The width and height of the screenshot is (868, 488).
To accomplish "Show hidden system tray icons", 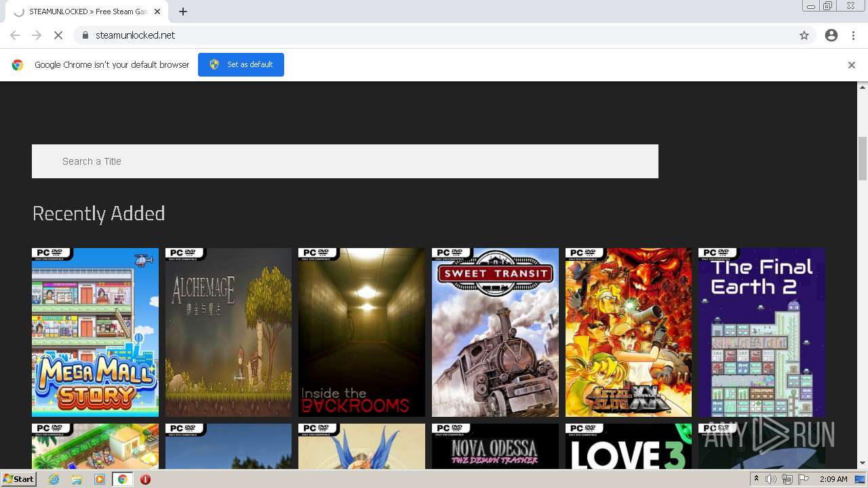I will pyautogui.click(x=756, y=479).
